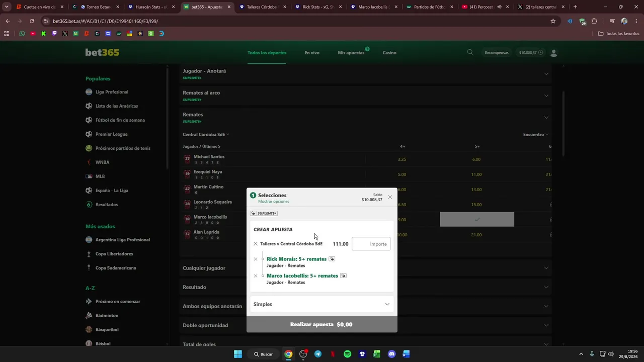Click the Recompensas button
The width and height of the screenshot is (644, 362).
click(497, 53)
